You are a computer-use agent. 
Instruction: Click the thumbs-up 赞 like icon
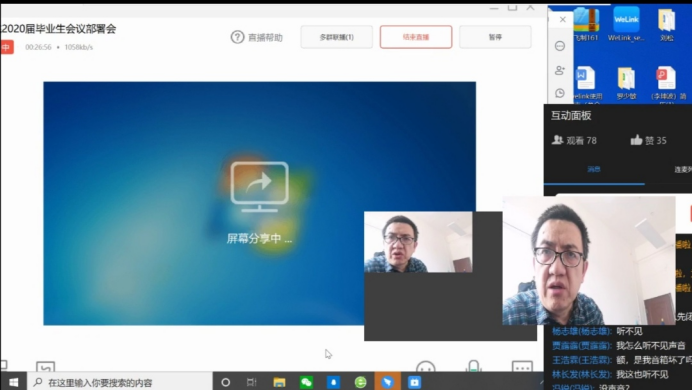pyautogui.click(x=636, y=140)
